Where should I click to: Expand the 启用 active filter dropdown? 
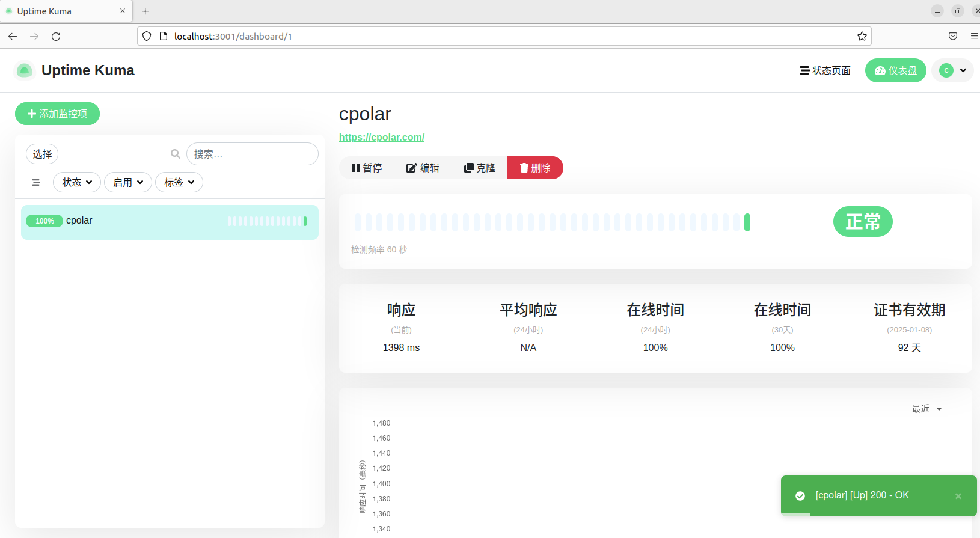click(x=128, y=182)
